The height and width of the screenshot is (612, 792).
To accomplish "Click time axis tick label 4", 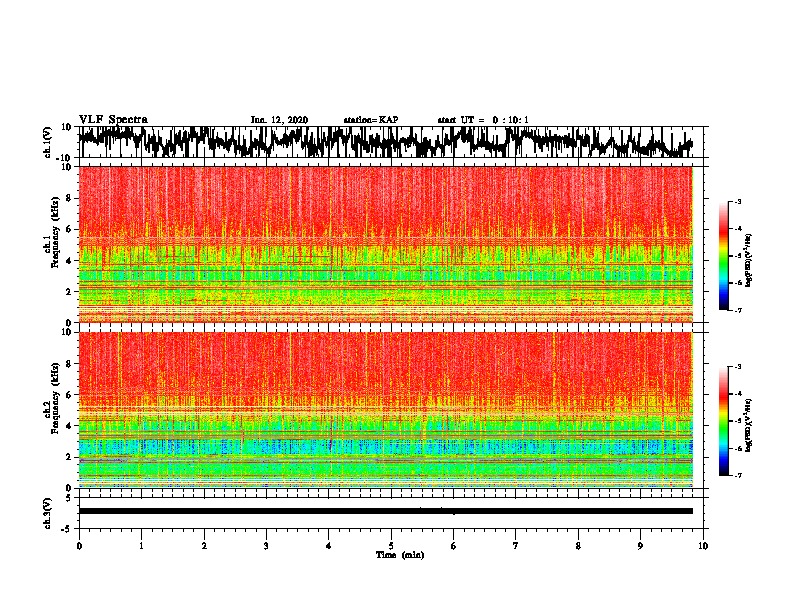I will coord(329,546).
